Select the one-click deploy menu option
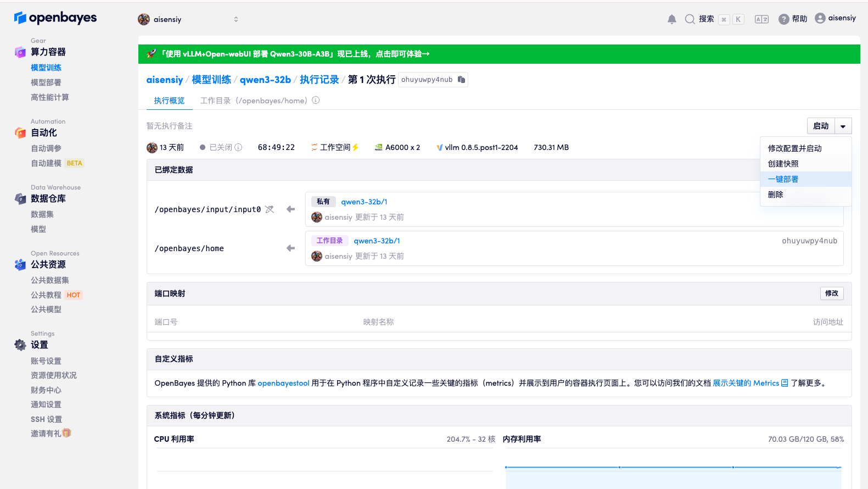868x489 pixels. pos(783,179)
